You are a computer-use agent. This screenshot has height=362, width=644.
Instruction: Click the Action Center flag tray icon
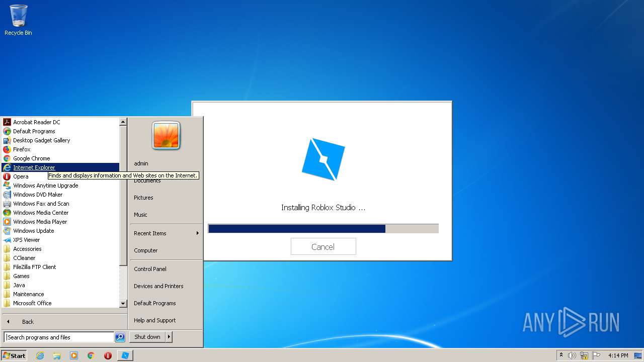tap(596, 355)
